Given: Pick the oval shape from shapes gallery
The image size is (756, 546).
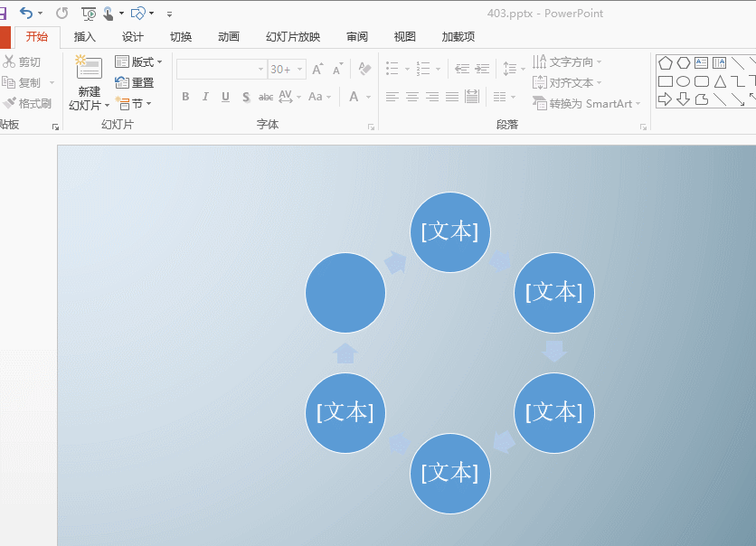Looking at the screenshot, I should (x=683, y=81).
